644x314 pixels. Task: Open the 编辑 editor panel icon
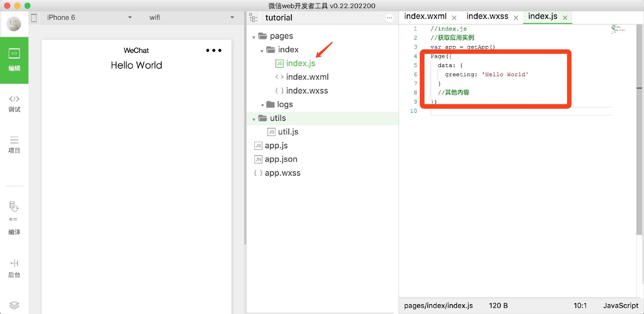coord(14,60)
